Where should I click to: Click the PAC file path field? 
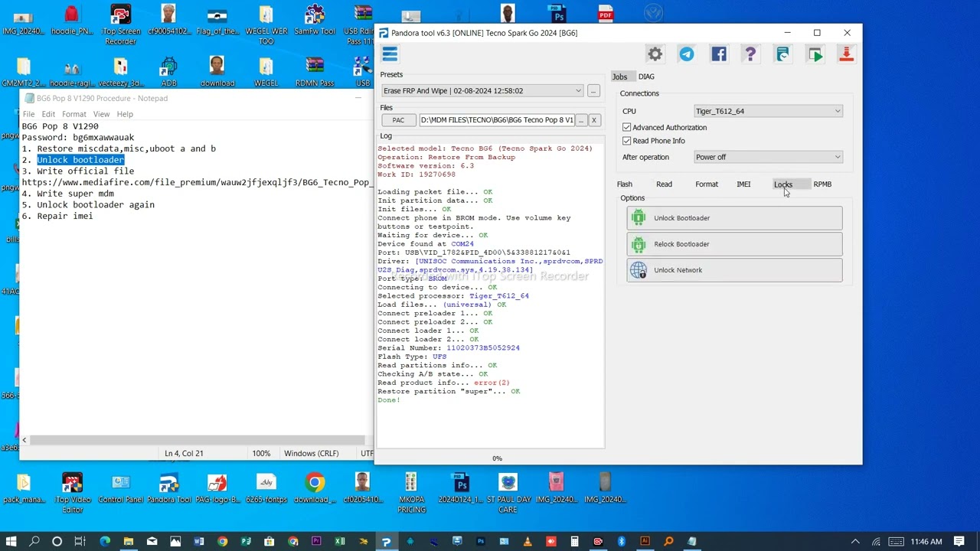click(496, 120)
